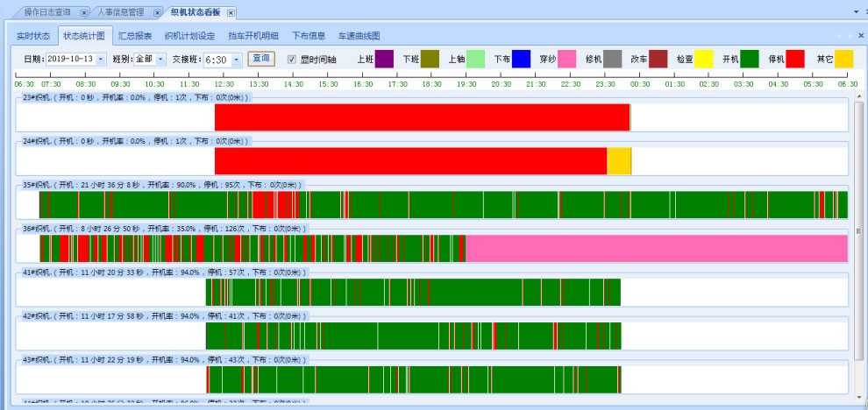Click the light green 上轴 swatch
This screenshot has width=868, height=410.
pyautogui.click(x=475, y=60)
